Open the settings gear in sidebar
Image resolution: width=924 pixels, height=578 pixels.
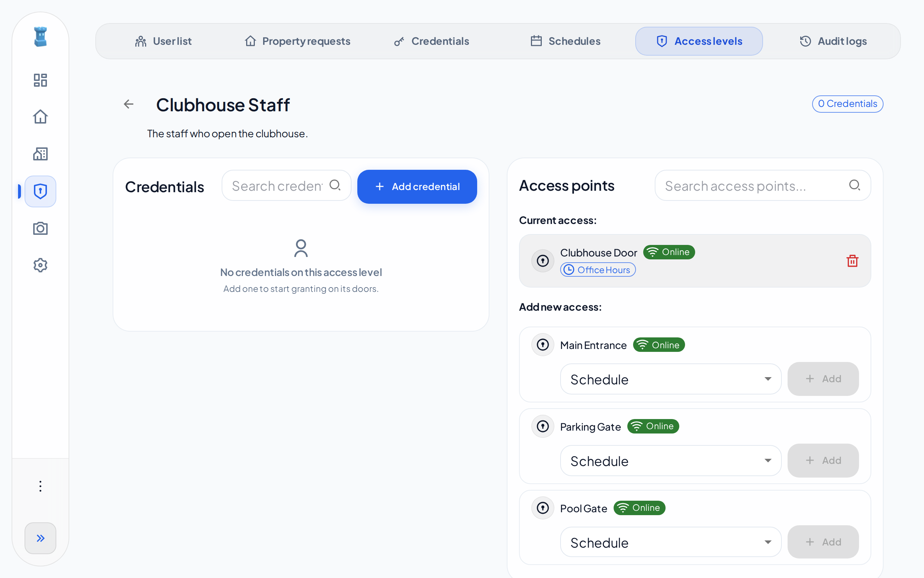pos(40,265)
